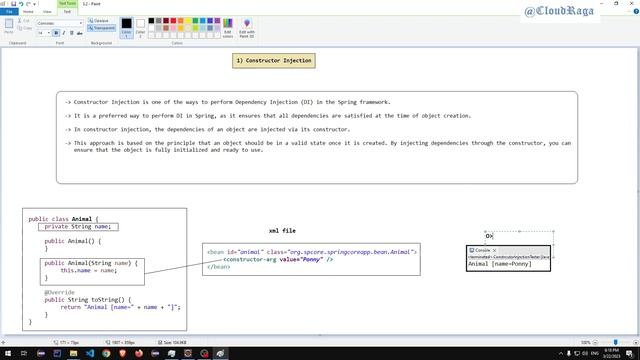Click the zoom in plus button

636,342
